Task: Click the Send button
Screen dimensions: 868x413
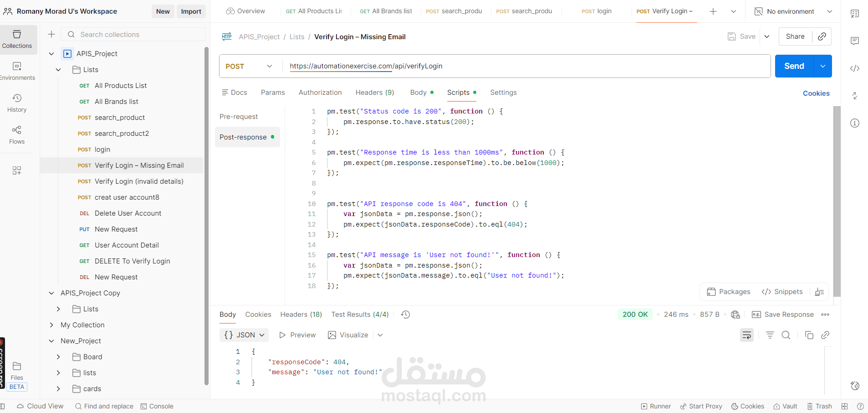Action: [x=794, y=66]
